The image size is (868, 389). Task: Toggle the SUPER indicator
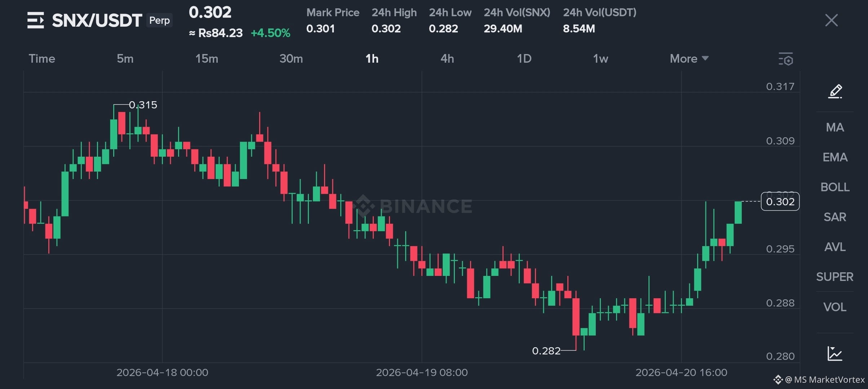835,277
